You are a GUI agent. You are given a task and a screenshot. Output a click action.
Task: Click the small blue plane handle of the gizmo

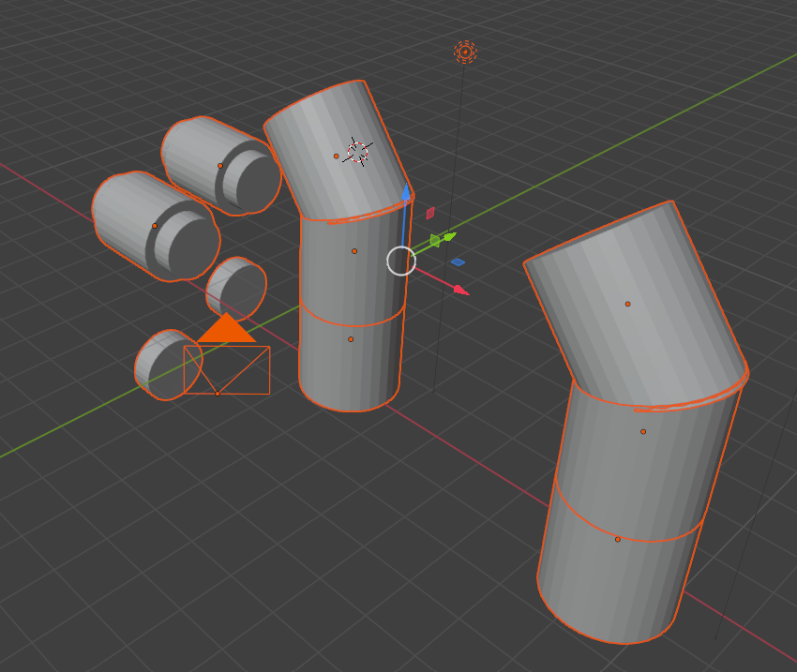(x=458, y=262)
